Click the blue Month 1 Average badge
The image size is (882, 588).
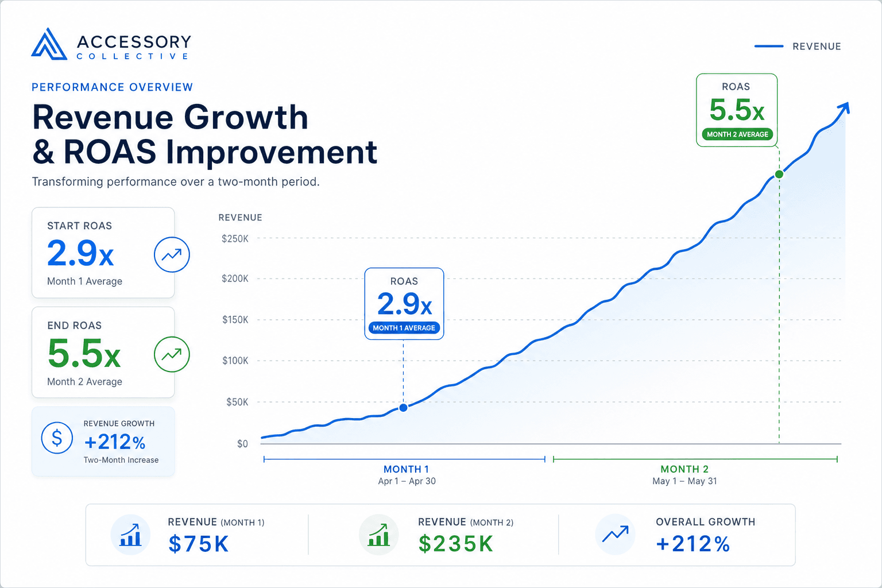tap(404, 328)
